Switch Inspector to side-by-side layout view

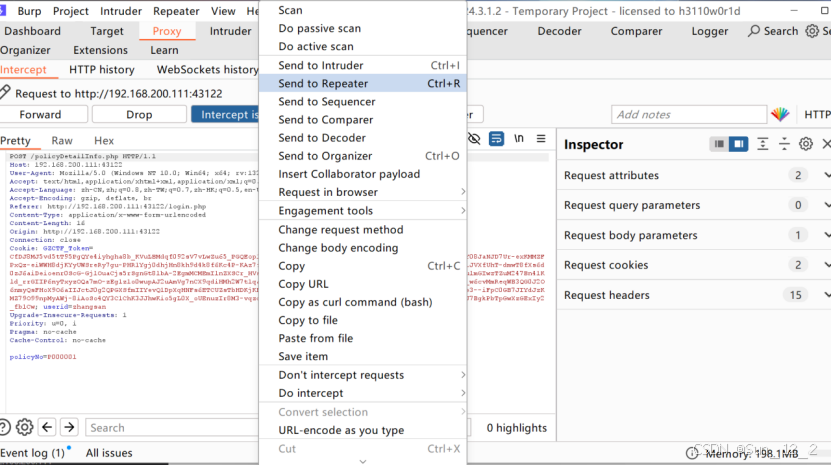(738, 144)
